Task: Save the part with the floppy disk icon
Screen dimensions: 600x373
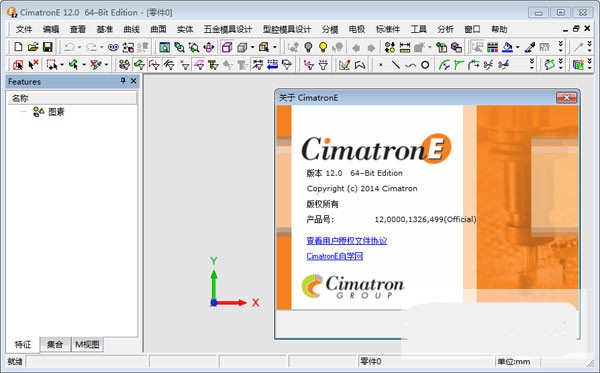Action: (x=47, y=47)
